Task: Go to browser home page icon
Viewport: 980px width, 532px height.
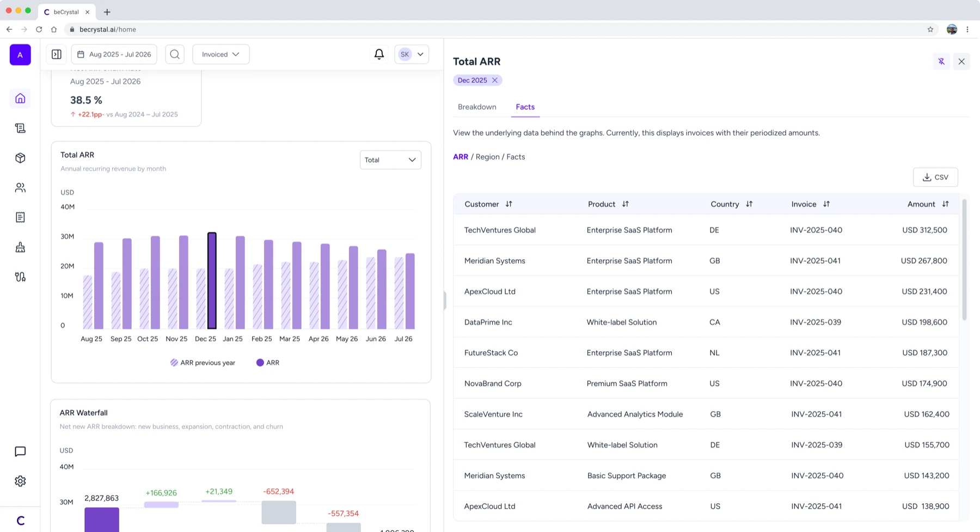Action: point(54,29)
